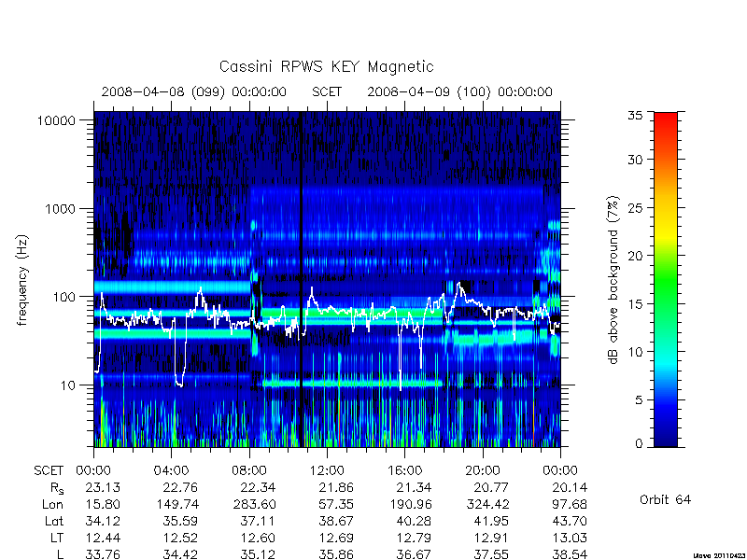Click the colorbar tick label 25
Viewport: 747px width, 560px height.
point(635,207)
